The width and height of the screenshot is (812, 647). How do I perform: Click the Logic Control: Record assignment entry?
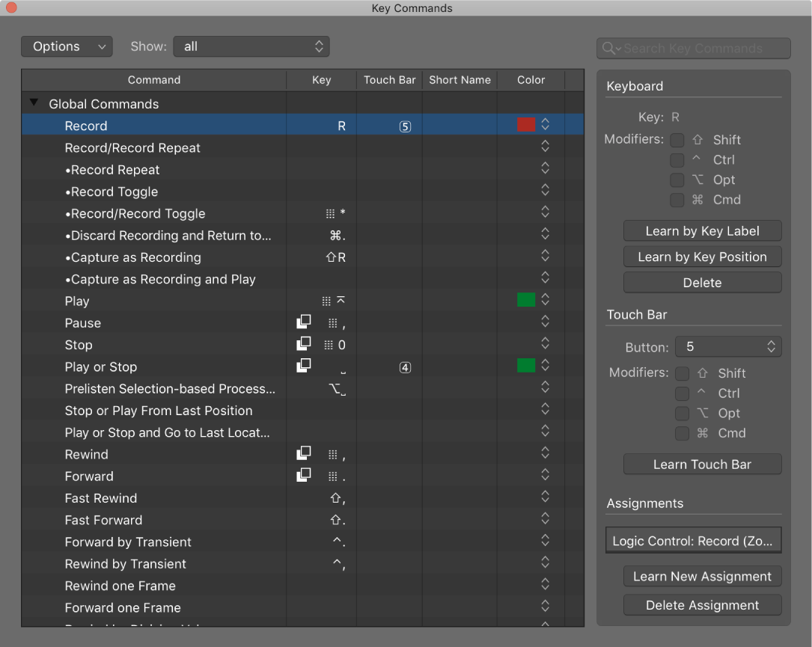tap(693, 539)
